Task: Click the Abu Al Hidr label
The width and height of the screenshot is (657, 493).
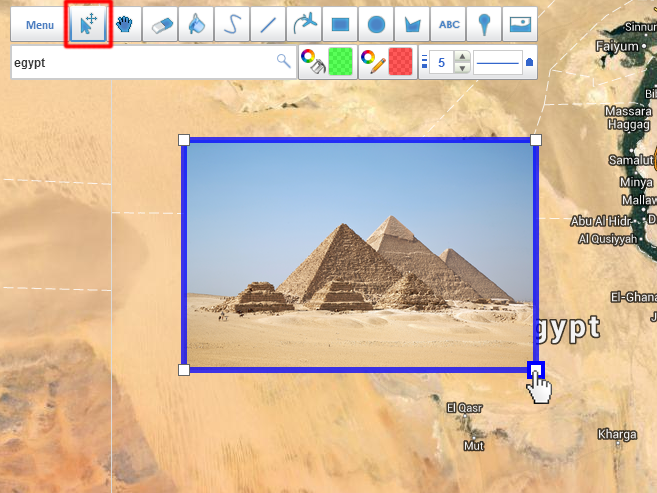Action: (600, 221)
